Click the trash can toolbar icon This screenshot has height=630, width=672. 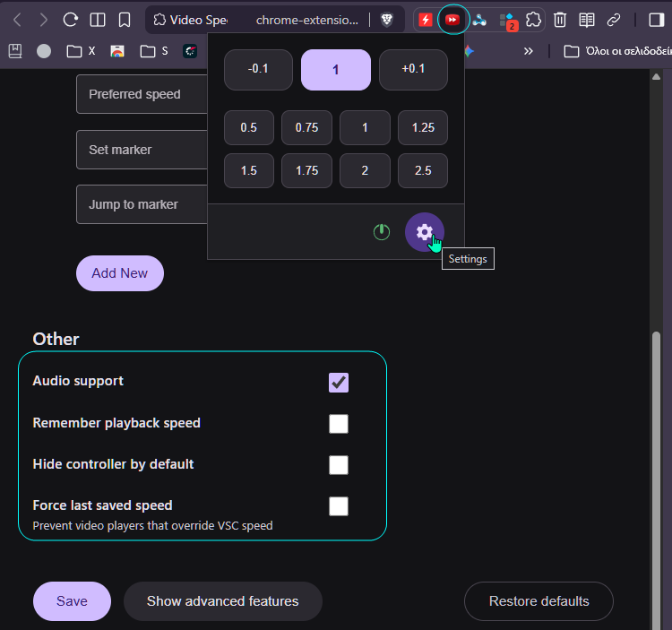560,20
